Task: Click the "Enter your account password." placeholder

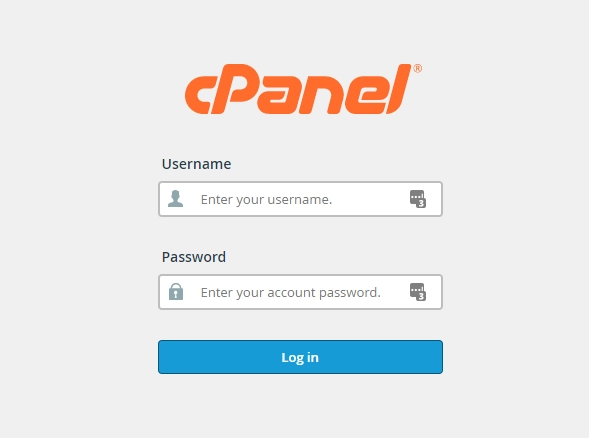Action: [291, 293]
